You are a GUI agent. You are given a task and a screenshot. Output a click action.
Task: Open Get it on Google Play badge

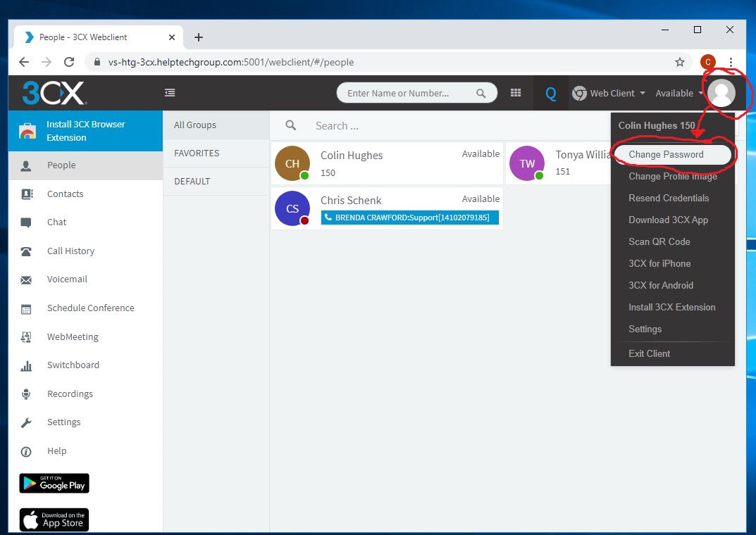pos(54,484)
